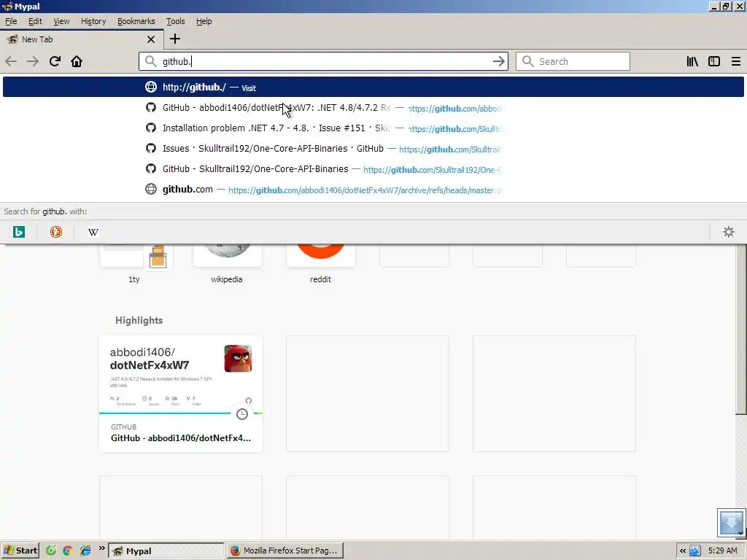747x560 pixels.
Task: Choose GitHub - Skulltrail192/One-Core-API-Binaries suggestion
Action: [x=373, y=169]
